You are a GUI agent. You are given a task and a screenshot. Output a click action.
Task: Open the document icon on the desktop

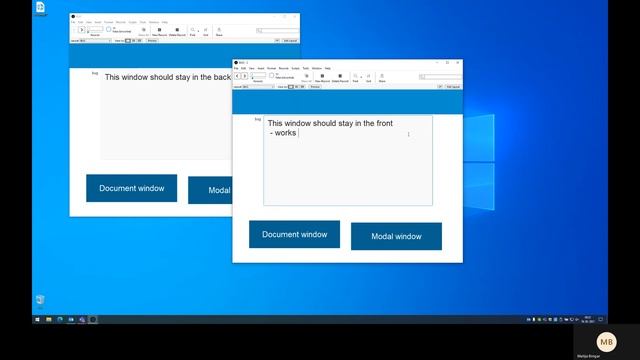40,8
